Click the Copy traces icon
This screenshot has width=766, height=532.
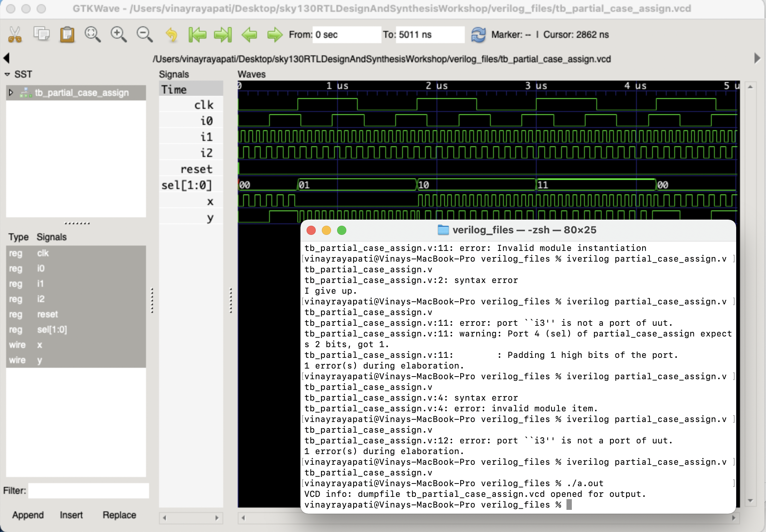coord(41,34)
